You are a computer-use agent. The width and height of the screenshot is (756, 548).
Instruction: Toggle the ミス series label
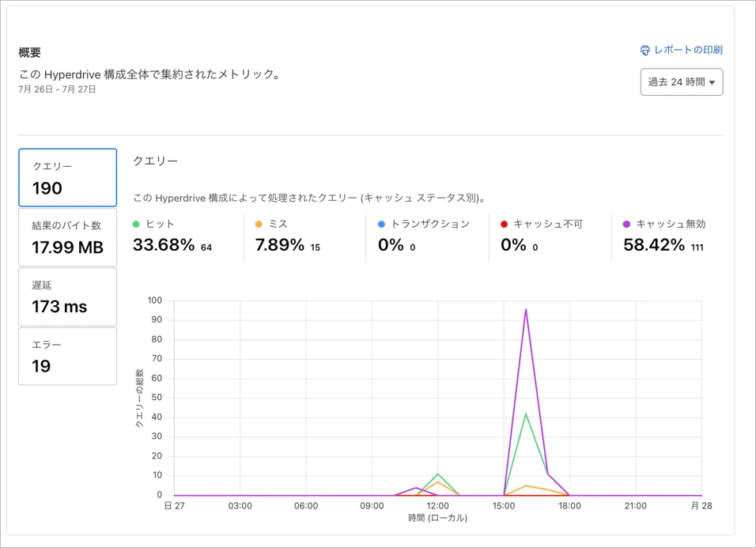(x=278, y=225)
